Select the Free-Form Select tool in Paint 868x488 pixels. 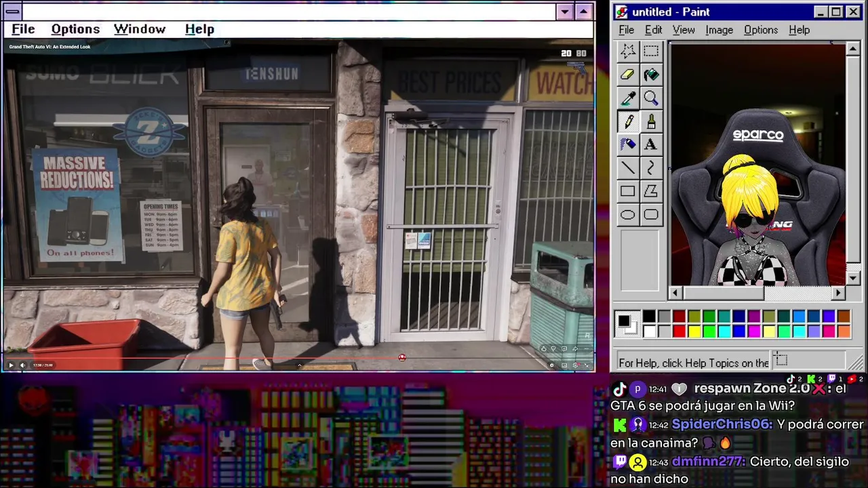[x=628, y=52]
